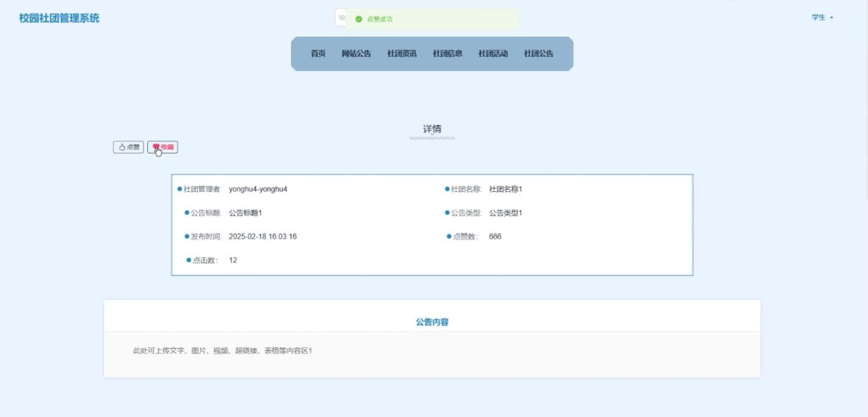Select the value yonghu4-yonghu4
Image resolution: width=868 pixels, height=417 pixels.
[258, 189]
